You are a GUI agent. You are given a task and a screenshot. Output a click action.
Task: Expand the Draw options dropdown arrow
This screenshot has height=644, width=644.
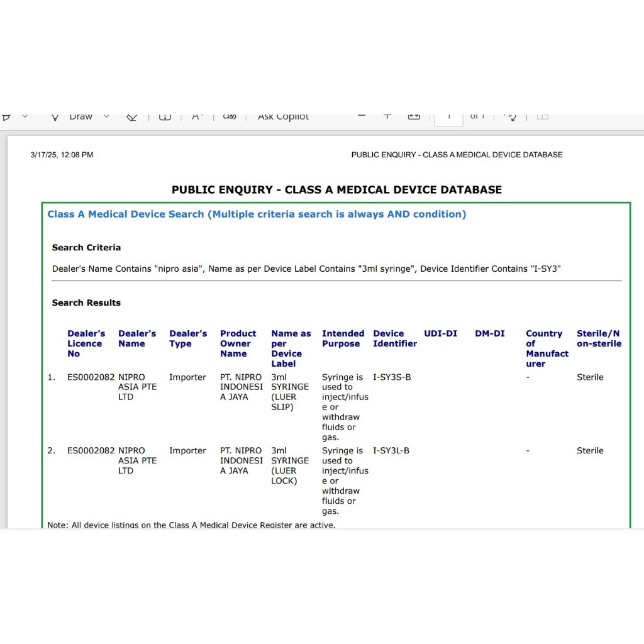pyautogui.click(x=106, y=116)
